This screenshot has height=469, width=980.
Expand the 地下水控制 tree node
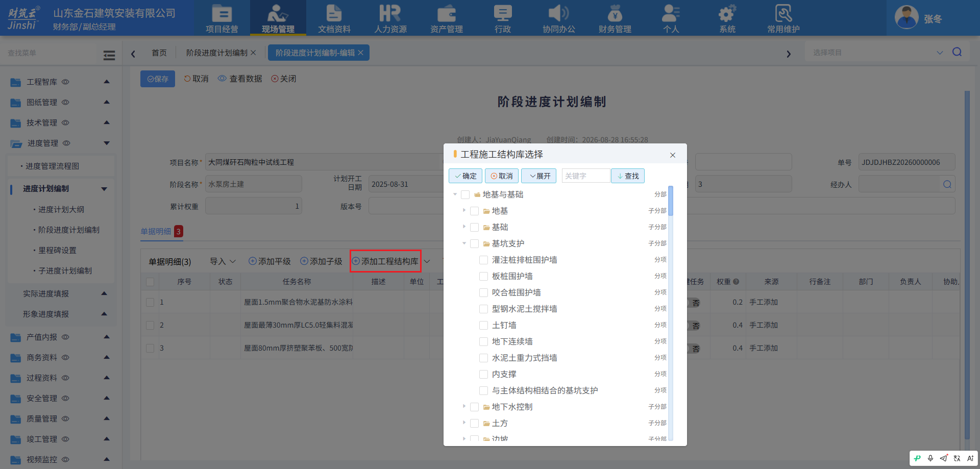click(464, 407)
